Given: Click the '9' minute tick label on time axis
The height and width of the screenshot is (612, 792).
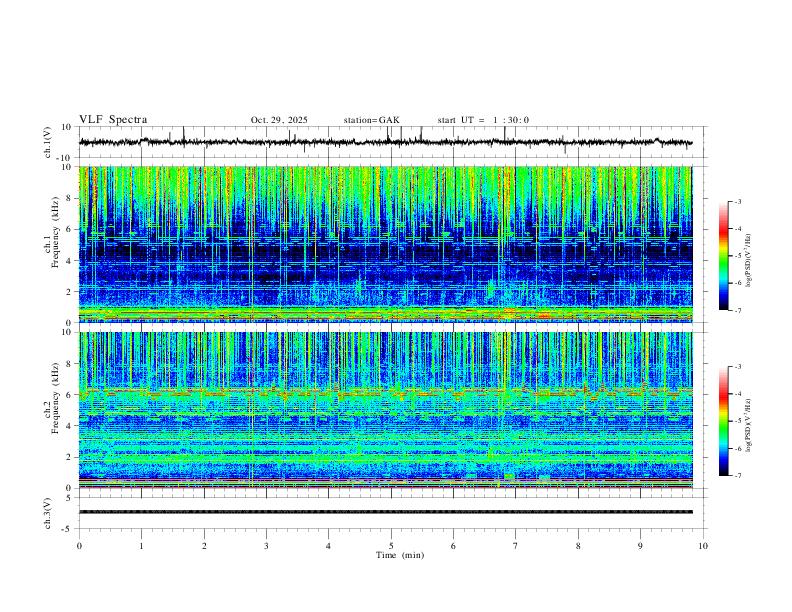Looking at the screenshot, I should pyautogui.click(x=640, y=546).
